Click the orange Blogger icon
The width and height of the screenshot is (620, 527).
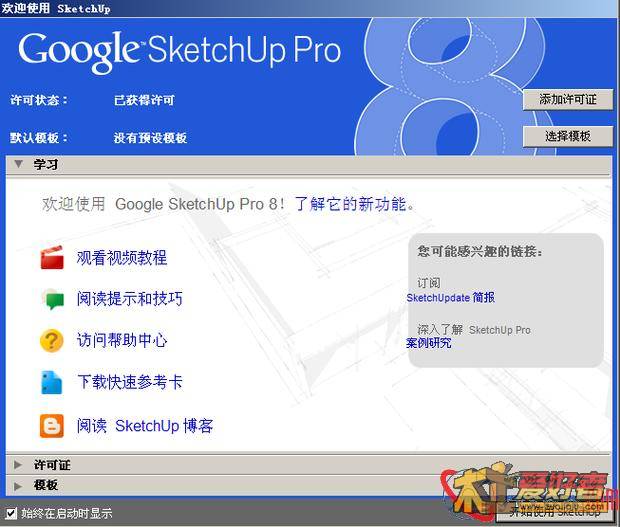click(52, 426)
